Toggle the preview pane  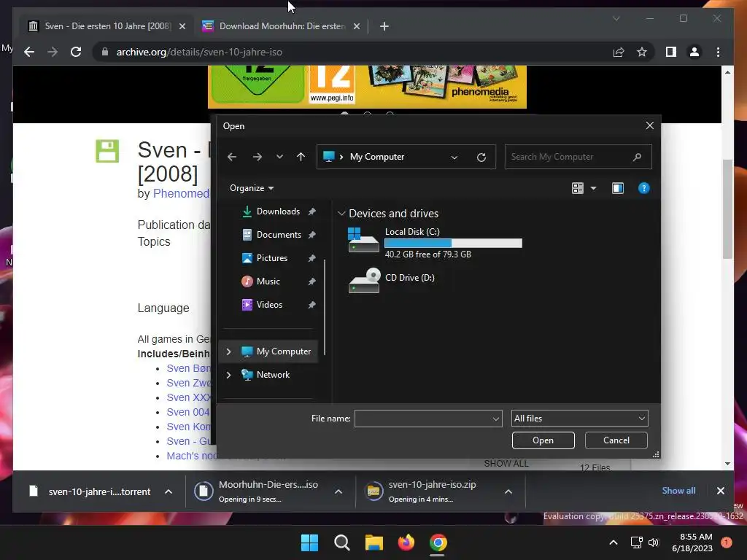tap(617, 188)
